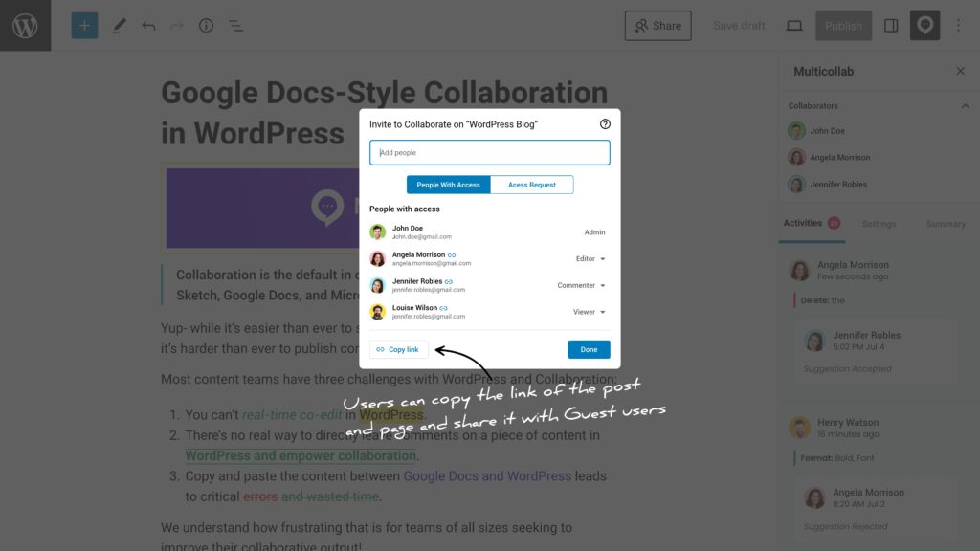Collapse the Collaborators section chevron

tap(965, 106)
